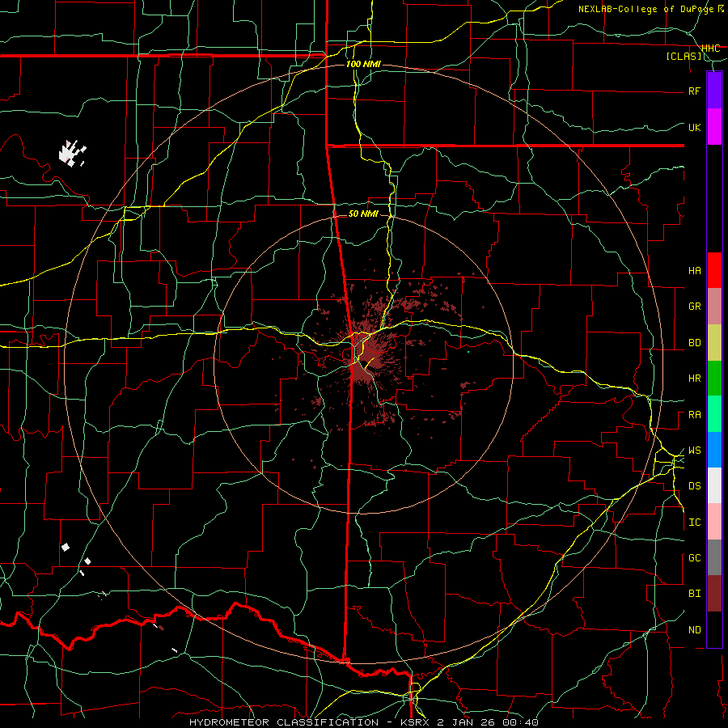Image resolution: width=728 pixels, height=728 pixels.
Task: Click the BD legend label
Action: point(694,342)
